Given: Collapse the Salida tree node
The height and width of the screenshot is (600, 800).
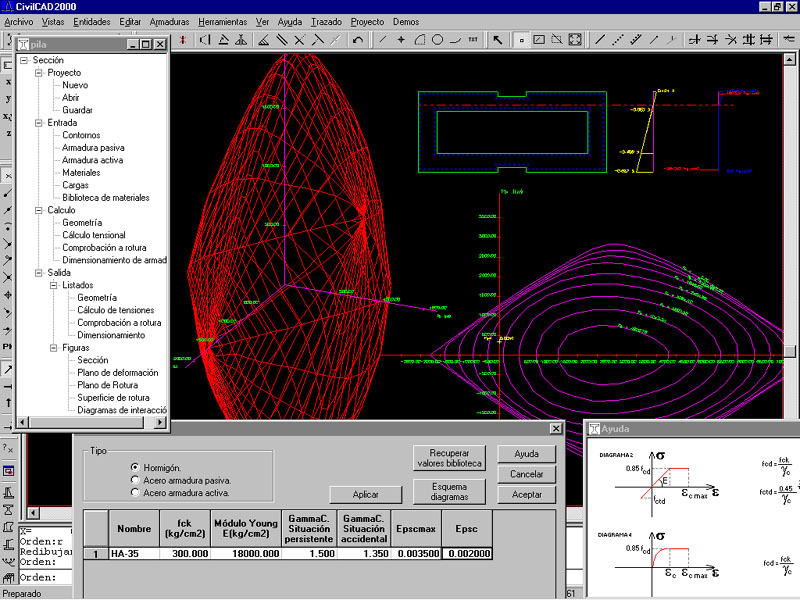Looking at the screenshot, I should coord(38,273).
